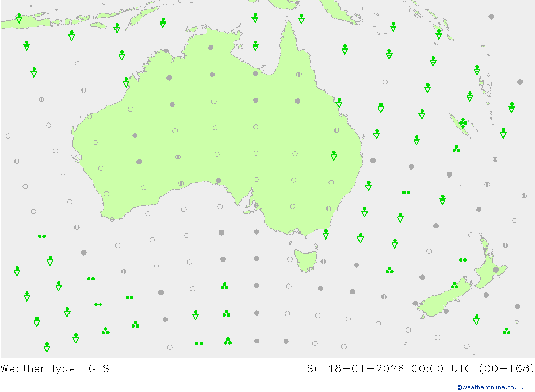Click the overcast circle near Kangaroo Island
Viewport: 535px width, 392px height.
point(256,205)
